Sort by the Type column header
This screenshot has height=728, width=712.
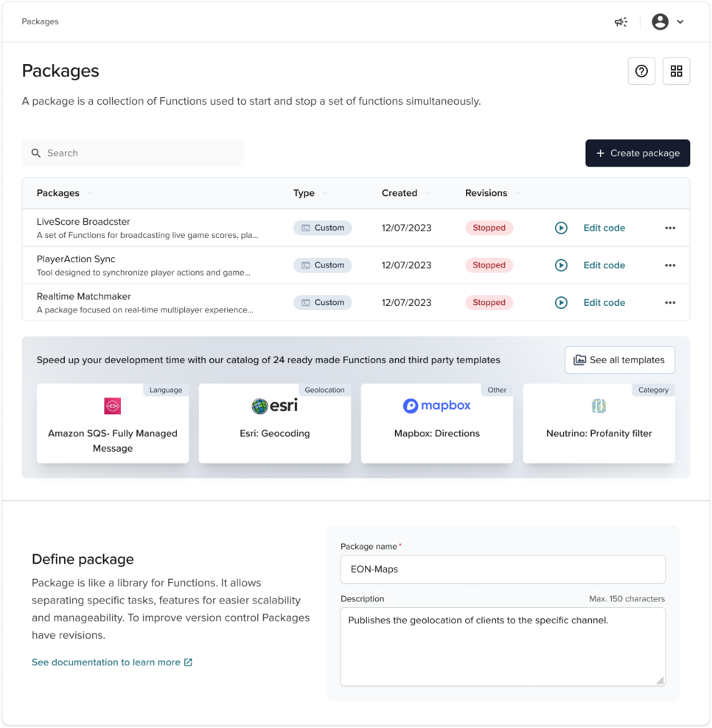304,193
